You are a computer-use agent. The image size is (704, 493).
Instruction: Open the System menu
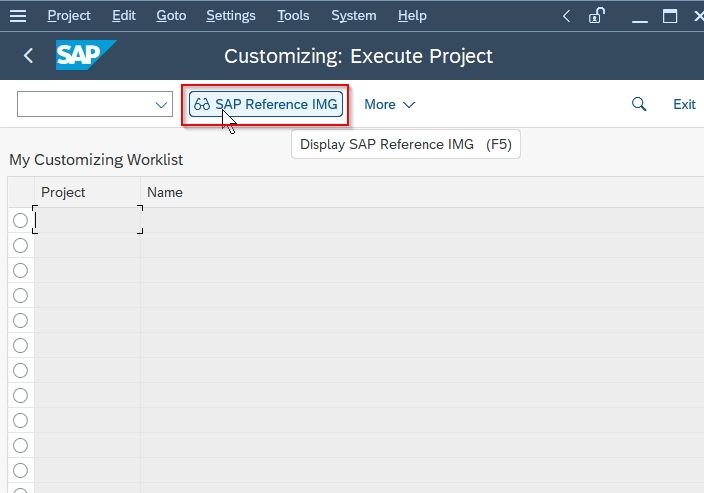coord(353,16)
